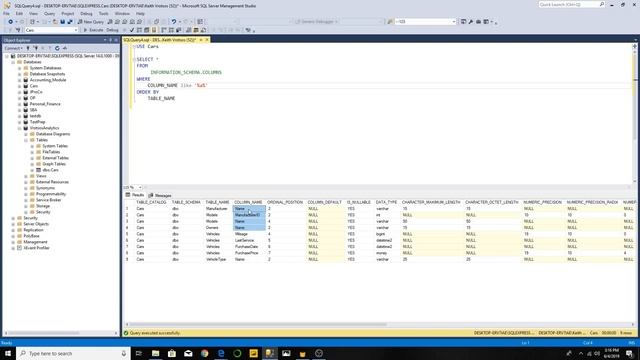Select the PurchasePrice column name cell
This screenshot has height=360, width=640.
pyautogui.click(x=249, y=253)
